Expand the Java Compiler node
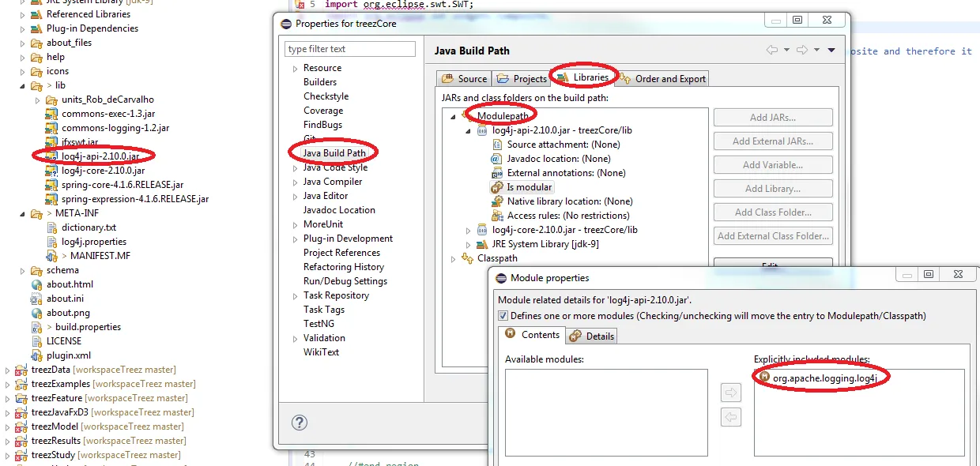This screenshot has height=466, width=980. click(x=295, y=182)
